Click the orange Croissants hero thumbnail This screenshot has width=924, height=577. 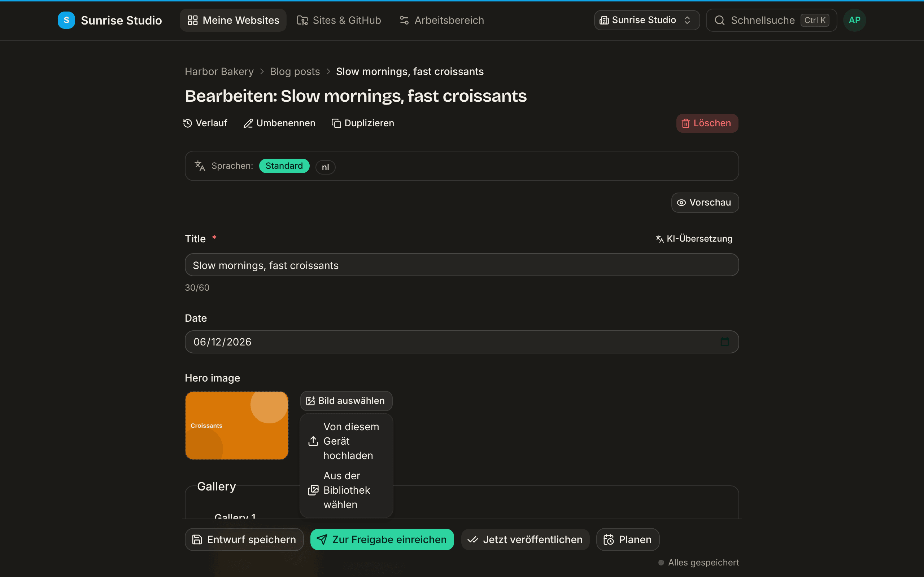tap(237, 426)
